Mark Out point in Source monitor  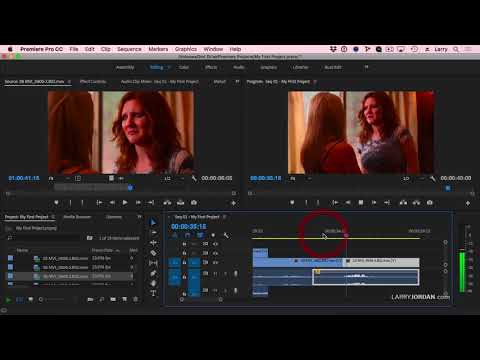click(82, 202)
